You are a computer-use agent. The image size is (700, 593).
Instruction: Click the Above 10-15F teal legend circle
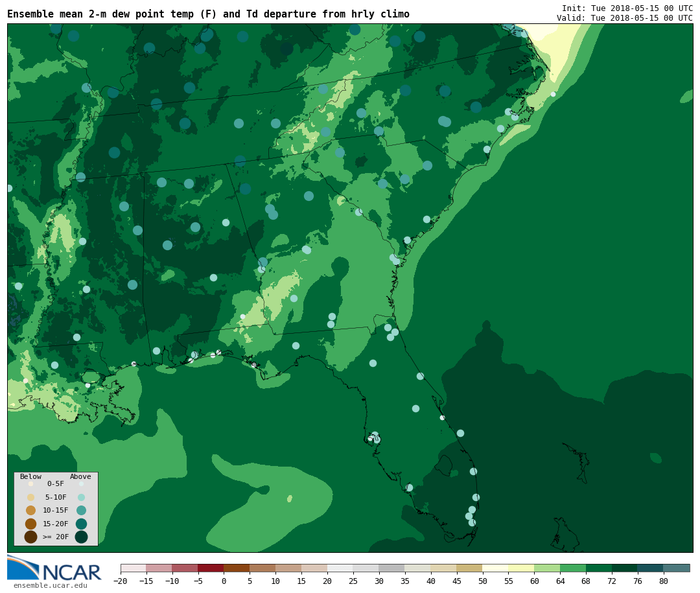(81, 511)
